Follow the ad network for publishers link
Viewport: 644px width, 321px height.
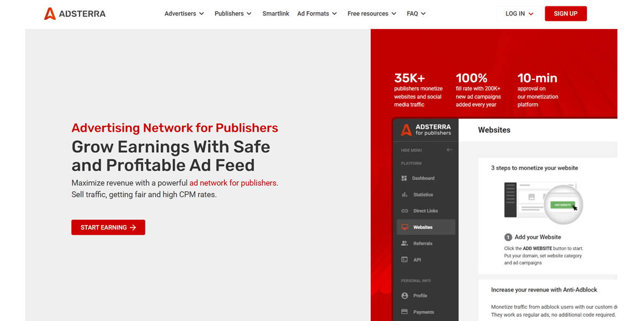233,183
